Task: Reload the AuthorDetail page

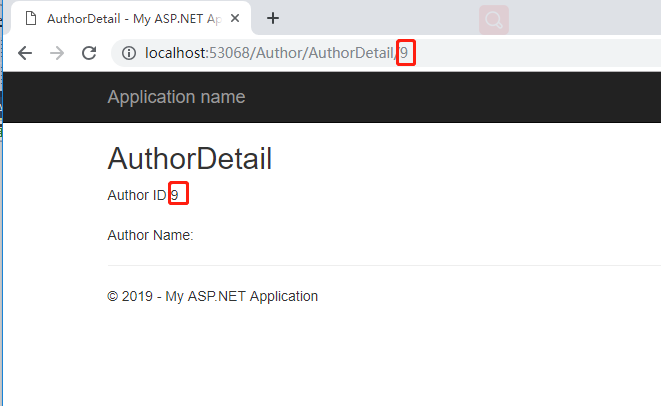Action: click(89, 53)
